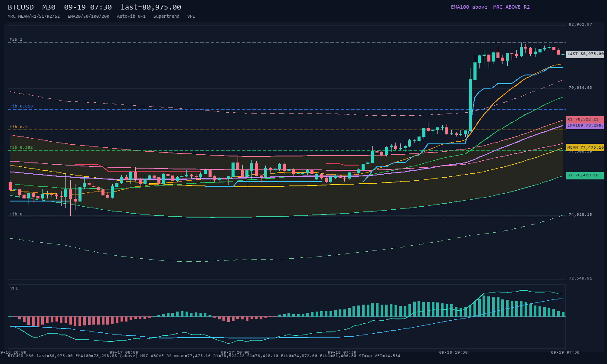Select the AutoFib 0-1 legend entry

click(131, 16)
